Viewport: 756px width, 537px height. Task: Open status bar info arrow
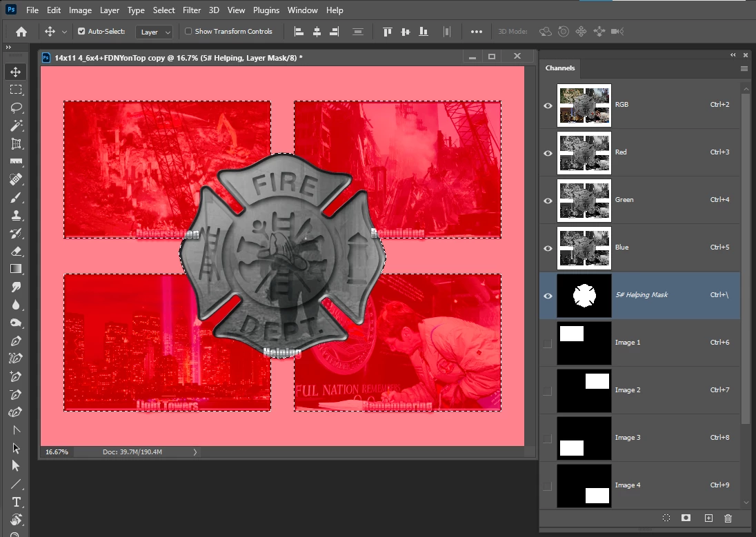pos(195,452)
